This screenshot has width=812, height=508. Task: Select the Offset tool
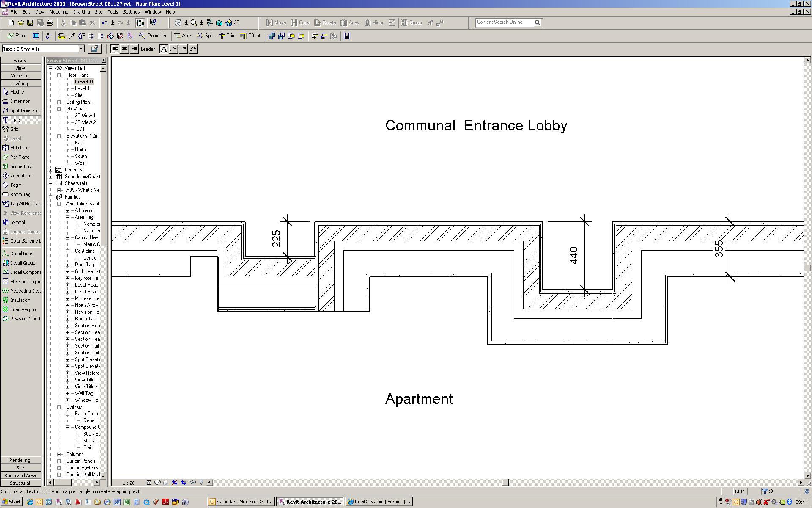250,36
